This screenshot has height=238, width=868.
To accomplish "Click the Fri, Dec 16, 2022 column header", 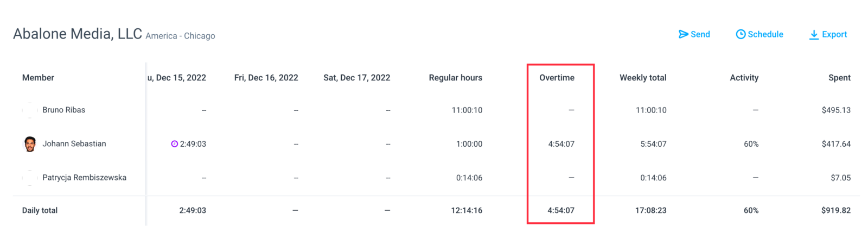I will tap(266, 78).
